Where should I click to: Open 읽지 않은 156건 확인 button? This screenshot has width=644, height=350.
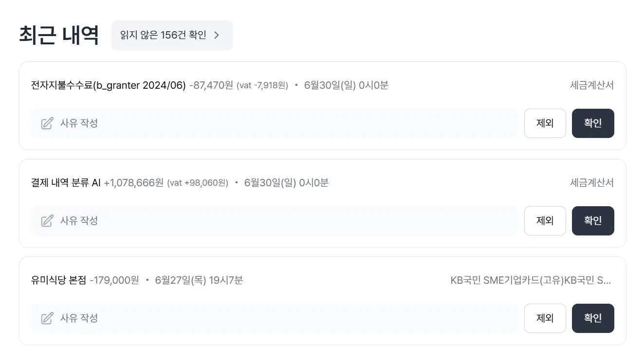(172, 35)
